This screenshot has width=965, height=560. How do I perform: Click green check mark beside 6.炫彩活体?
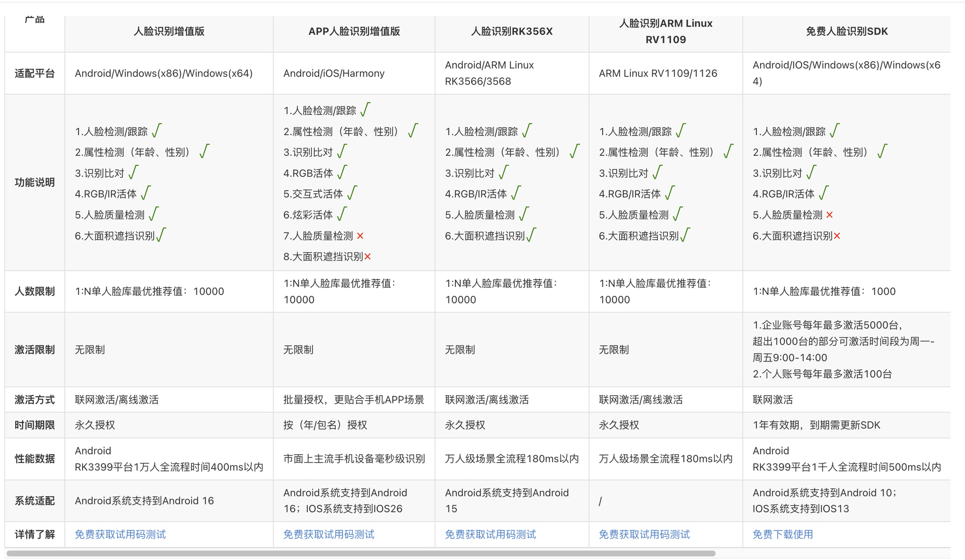342,214
